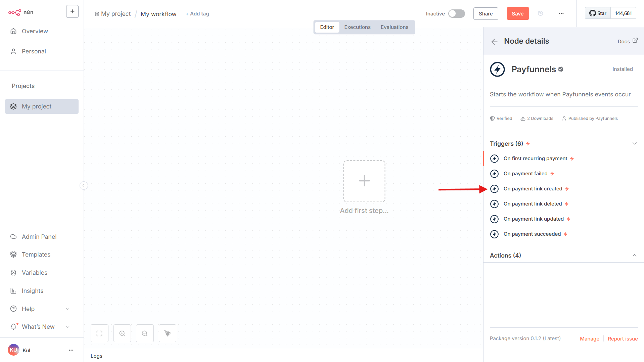The image size is (644, 362).
Task: Click My workflow name field
Action: pos(158,14)
